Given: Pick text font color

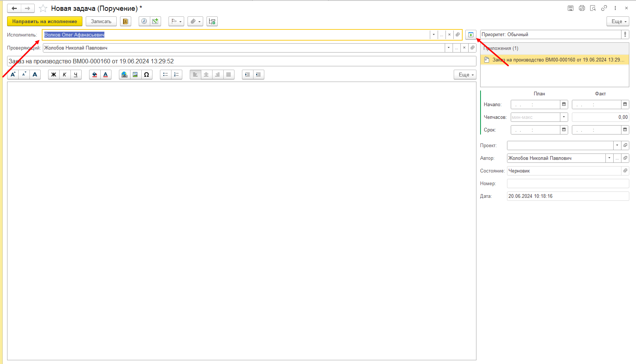Looking at the screenshot, I should (106, 75).
